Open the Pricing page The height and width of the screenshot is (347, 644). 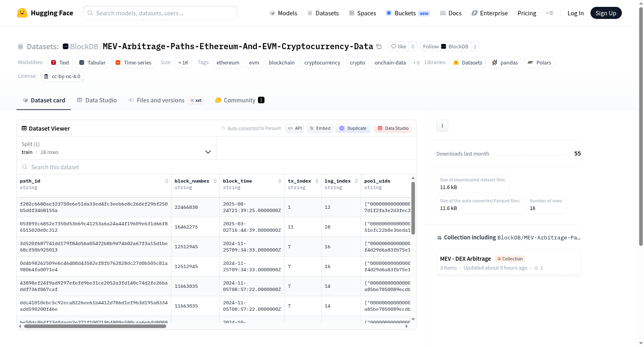click(527, 13)
